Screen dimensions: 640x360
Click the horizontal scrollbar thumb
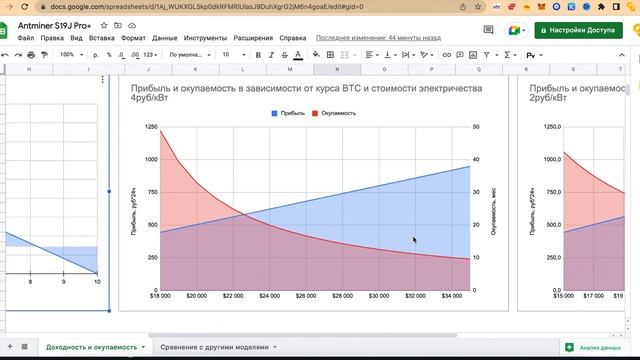click(303, 336)
